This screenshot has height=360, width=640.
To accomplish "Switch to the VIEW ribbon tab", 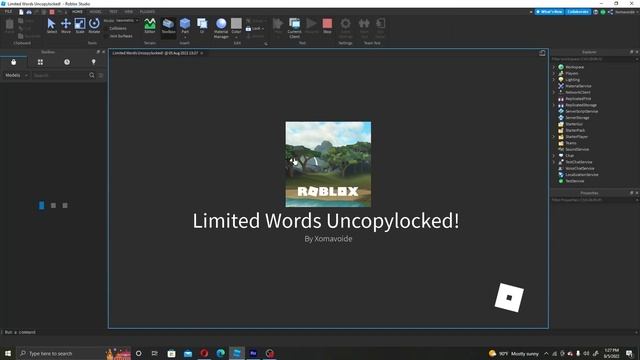I will tap(129, 12).
